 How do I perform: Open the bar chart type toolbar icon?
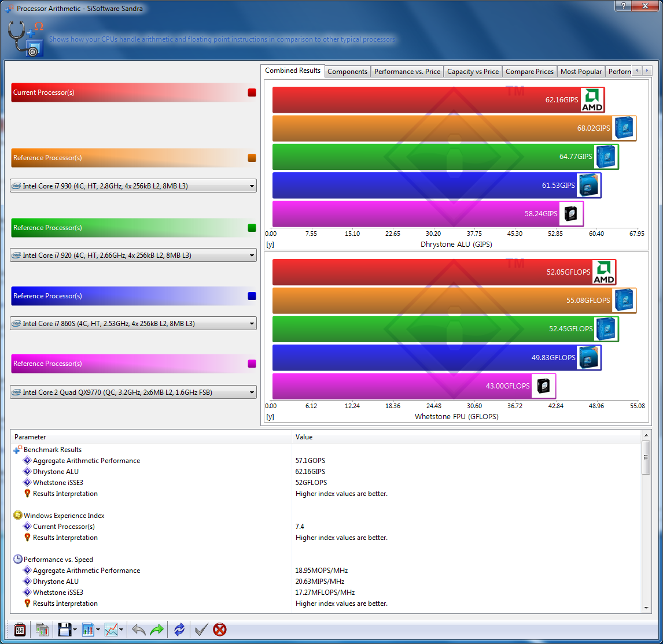click(x=89, y=630)
